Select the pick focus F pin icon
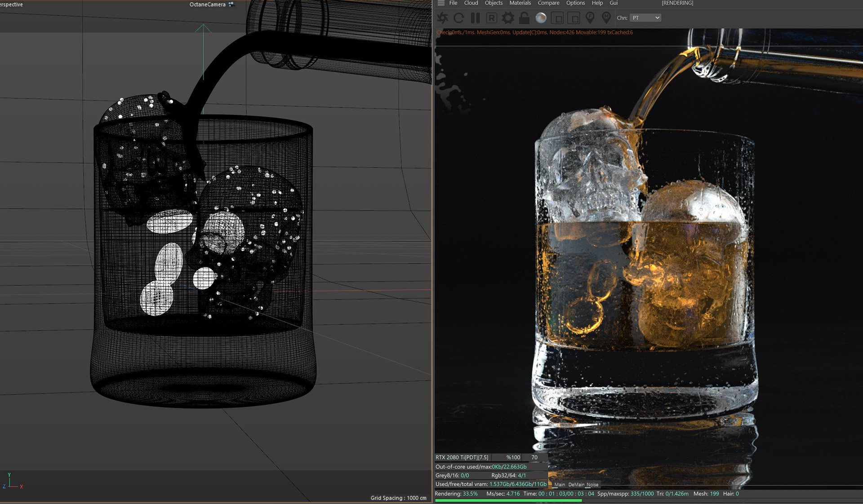 click(590, 18)
